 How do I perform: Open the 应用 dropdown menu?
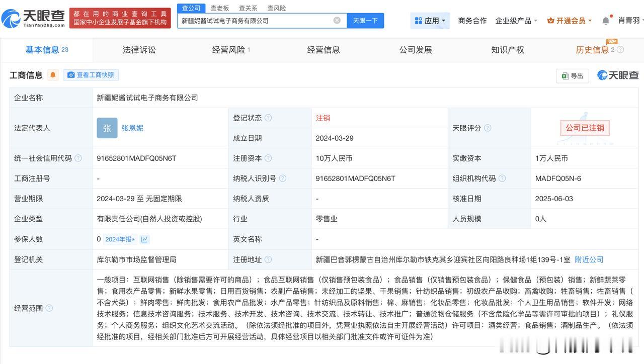(x=430, y=21)
